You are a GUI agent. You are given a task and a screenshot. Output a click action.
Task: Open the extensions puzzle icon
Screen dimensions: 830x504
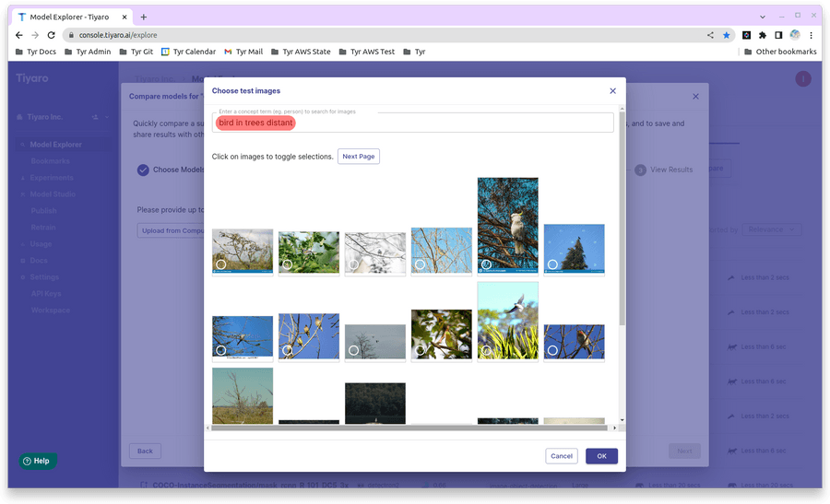(x=763, y=35)
